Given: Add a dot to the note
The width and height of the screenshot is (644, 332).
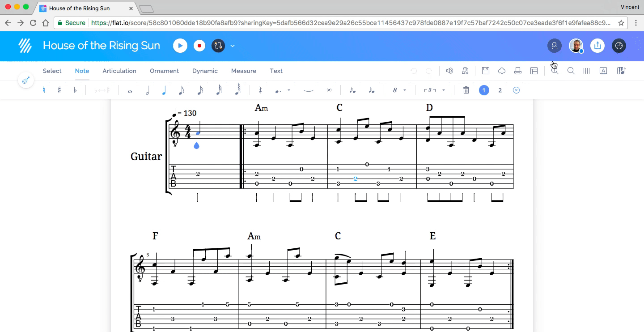Looking at the screenshot, I should coord(279,90).
